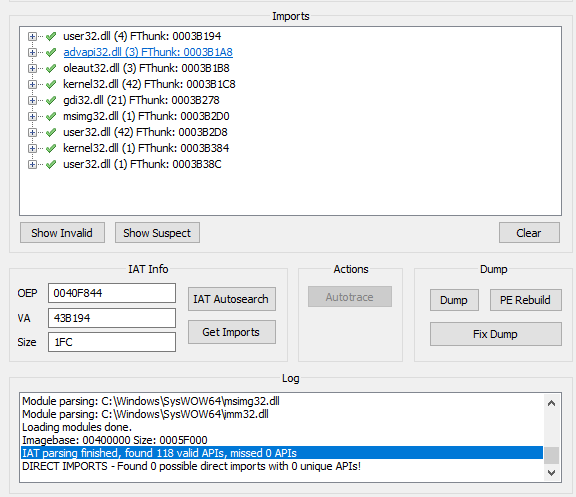The height and width of the screenshot is (497, 576).
Task: Rebuild PE with PE Rebuild
Action: pos(525,300)
